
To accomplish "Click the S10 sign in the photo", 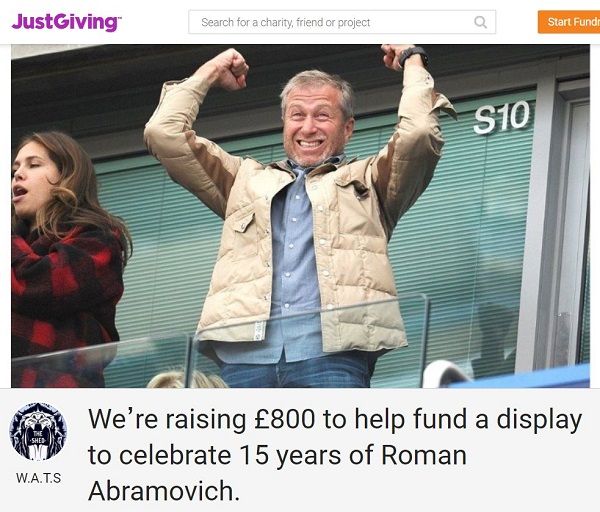I will pos(502,117).
